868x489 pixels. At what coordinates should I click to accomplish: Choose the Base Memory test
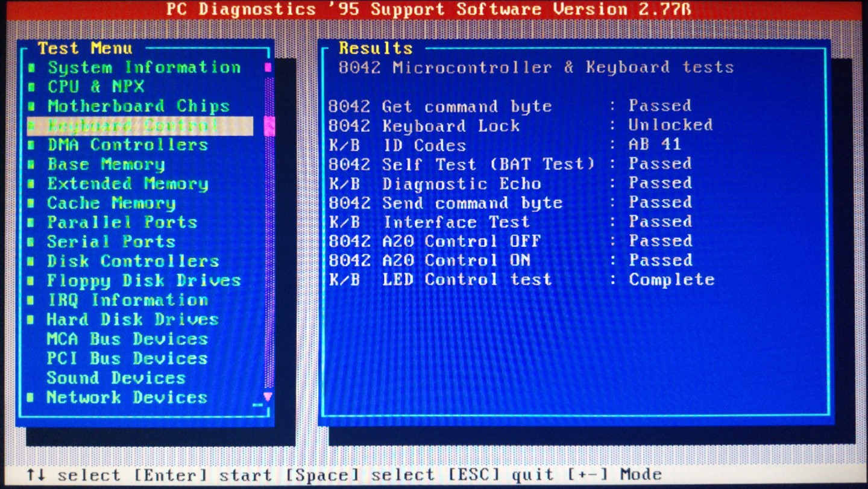[106, 164]
